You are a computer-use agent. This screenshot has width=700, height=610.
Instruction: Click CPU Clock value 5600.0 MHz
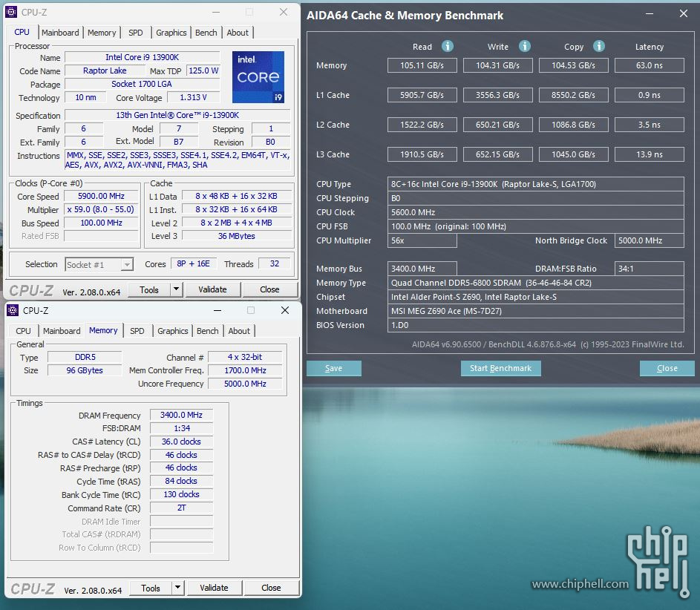[536, 212]
